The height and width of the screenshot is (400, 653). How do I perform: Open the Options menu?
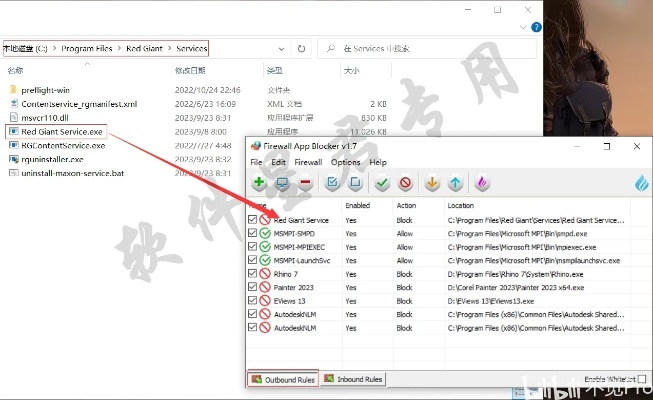345,162
